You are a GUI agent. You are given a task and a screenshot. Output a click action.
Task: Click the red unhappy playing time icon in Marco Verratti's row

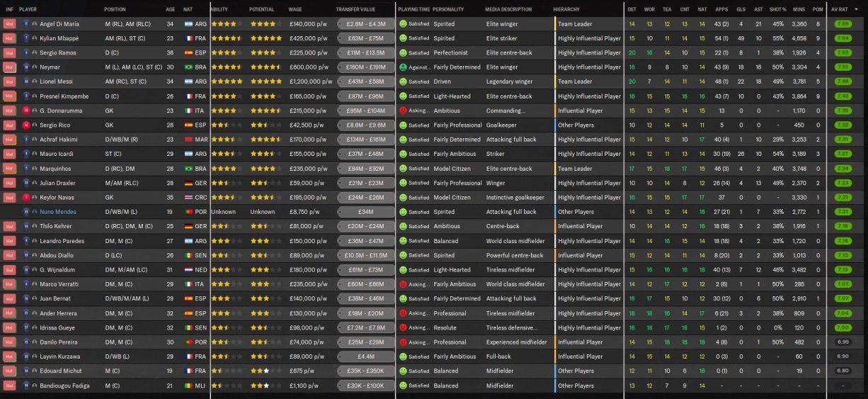[x=403, y=284]
